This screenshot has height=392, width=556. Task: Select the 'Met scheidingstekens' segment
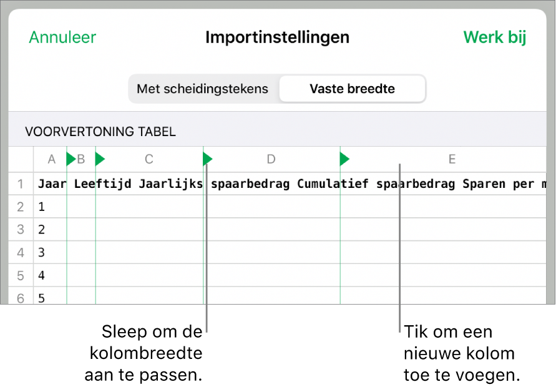click(203, 89)
